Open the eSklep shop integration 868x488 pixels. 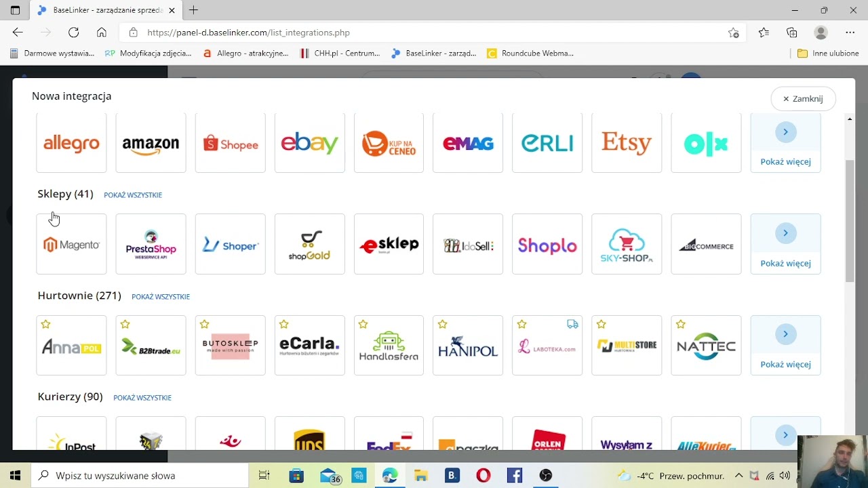tap(389, 244)
